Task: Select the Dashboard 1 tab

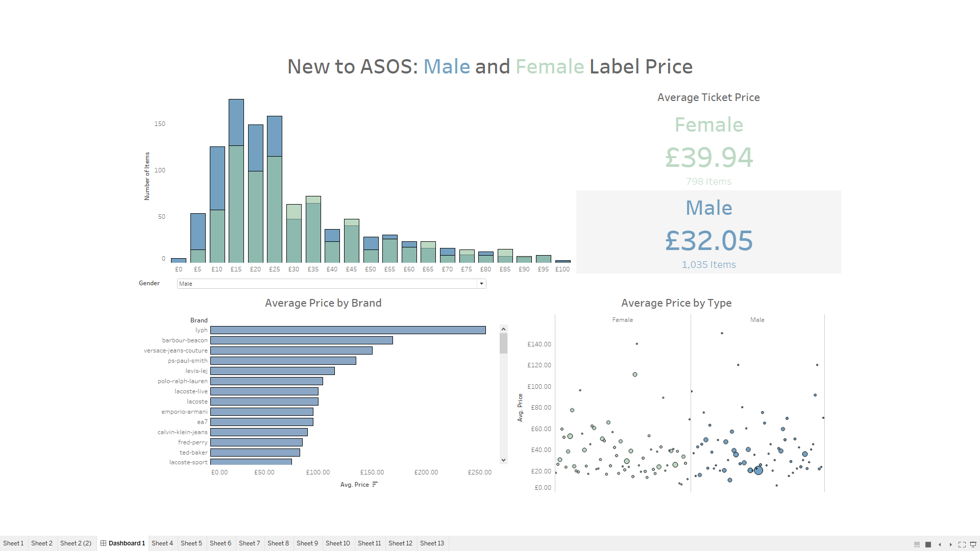Action: 126,543
